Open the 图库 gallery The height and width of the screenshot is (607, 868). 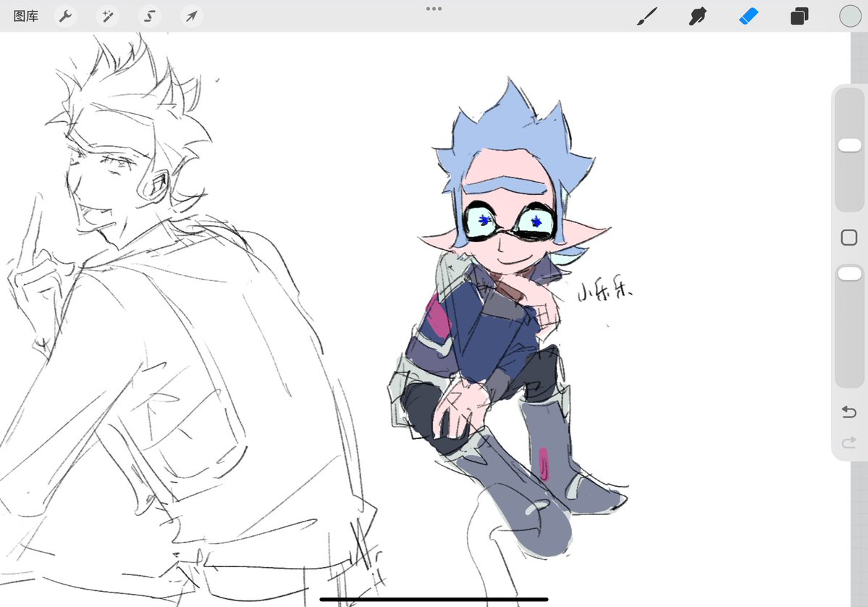[x=26, y=16]
